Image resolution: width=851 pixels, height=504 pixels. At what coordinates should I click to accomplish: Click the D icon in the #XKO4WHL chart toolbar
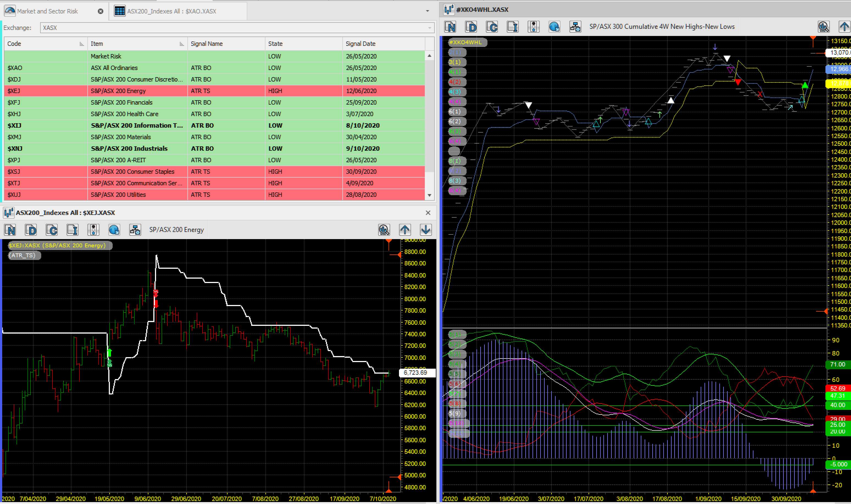(471, 27)
